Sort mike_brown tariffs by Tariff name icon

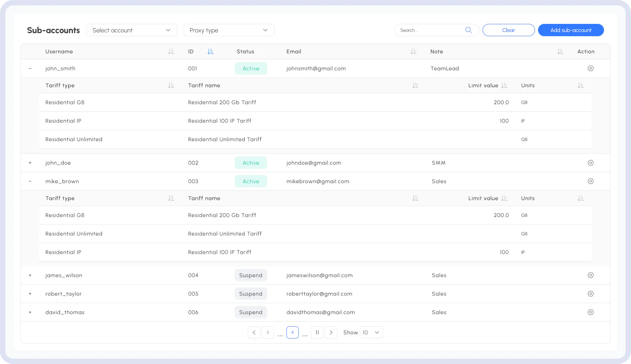coord(415,198)
